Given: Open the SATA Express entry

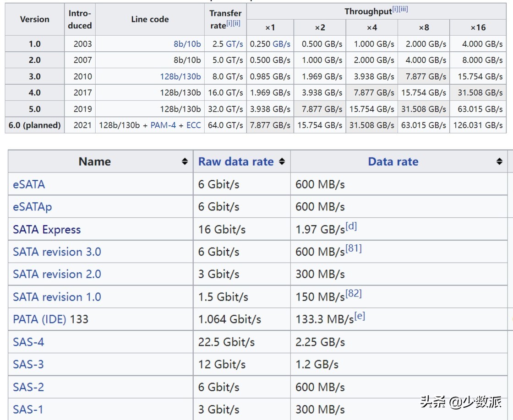Looking at the screenshot, I should pos(47,230).
